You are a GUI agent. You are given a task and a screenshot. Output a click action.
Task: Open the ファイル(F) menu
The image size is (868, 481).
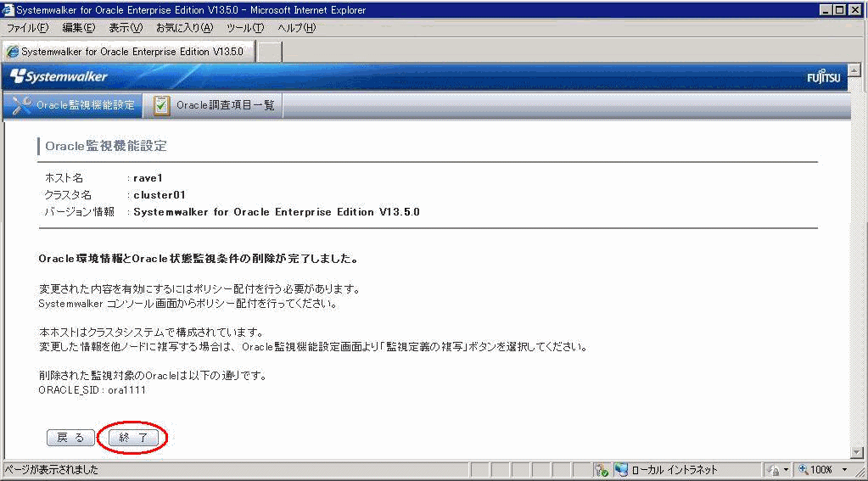pos(28,28)
